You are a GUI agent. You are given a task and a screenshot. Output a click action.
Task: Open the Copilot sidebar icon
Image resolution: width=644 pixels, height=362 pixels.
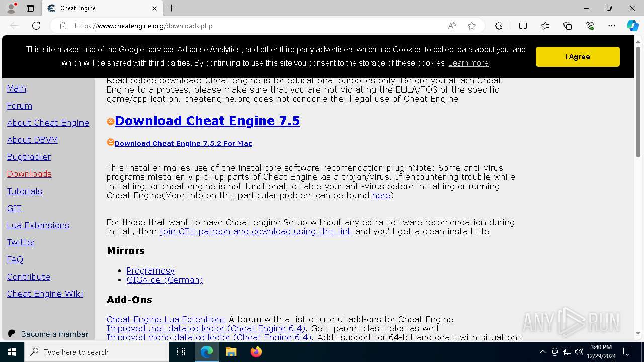pos(632,26)
